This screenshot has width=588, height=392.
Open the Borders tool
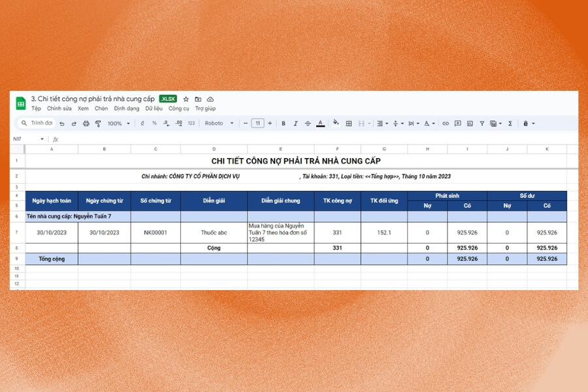click(349, 123)
